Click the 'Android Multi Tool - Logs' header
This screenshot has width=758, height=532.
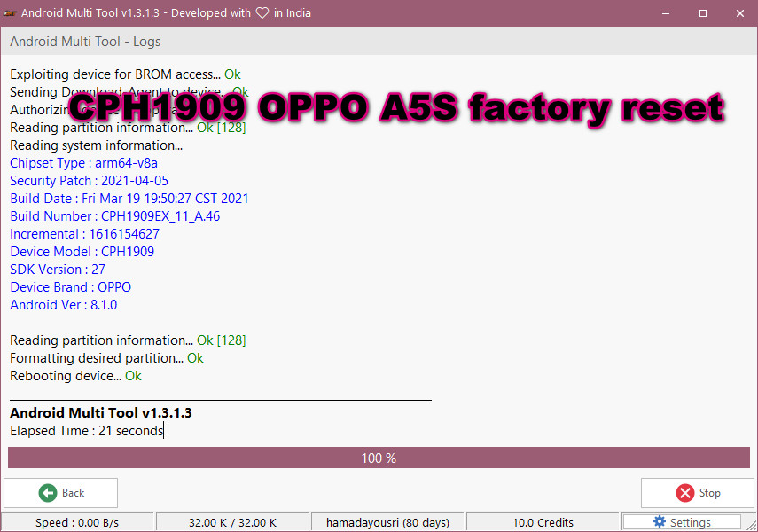pyautogui.click(x=85, y=42)
